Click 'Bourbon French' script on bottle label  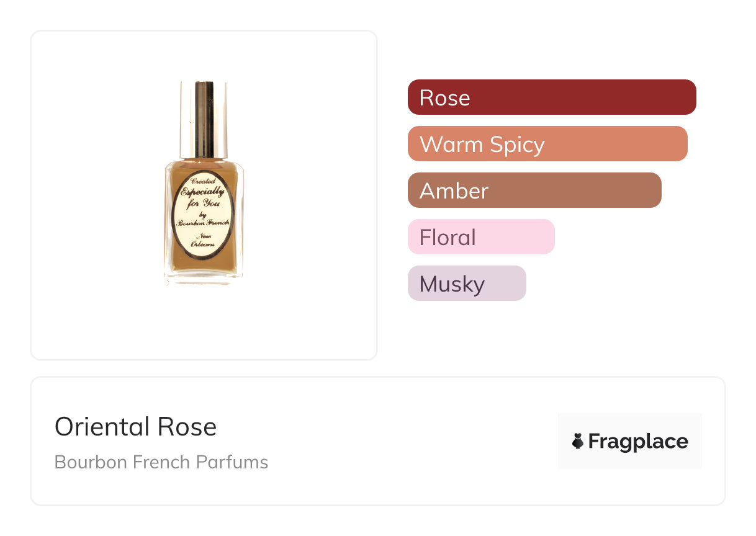coord(203,222)
